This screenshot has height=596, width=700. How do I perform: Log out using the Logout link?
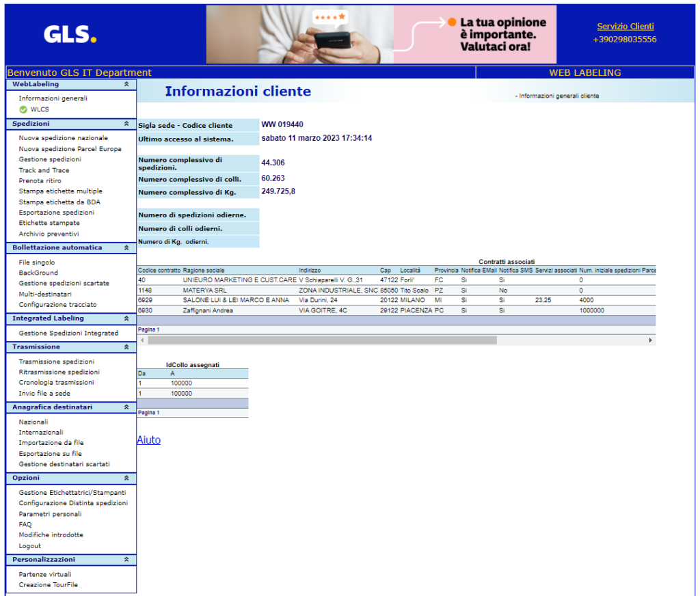tap(29, 546)
